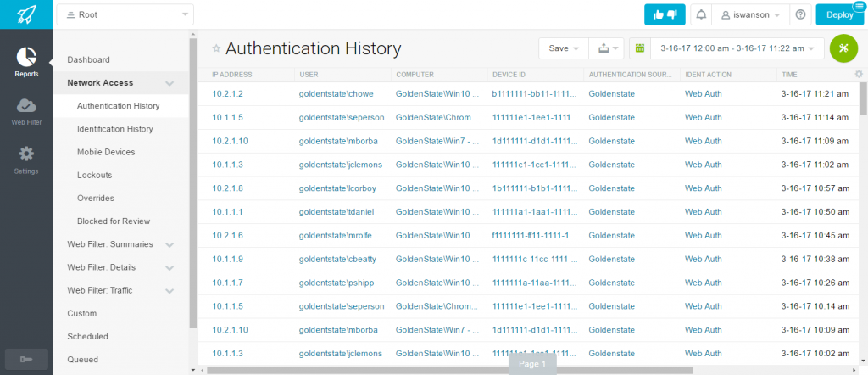
Task: Sort by DEVICE ID column header
Action: (x=509, y=74)
